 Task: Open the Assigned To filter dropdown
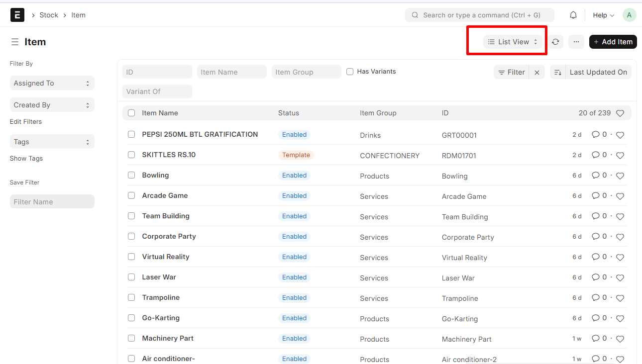[52, 83]
